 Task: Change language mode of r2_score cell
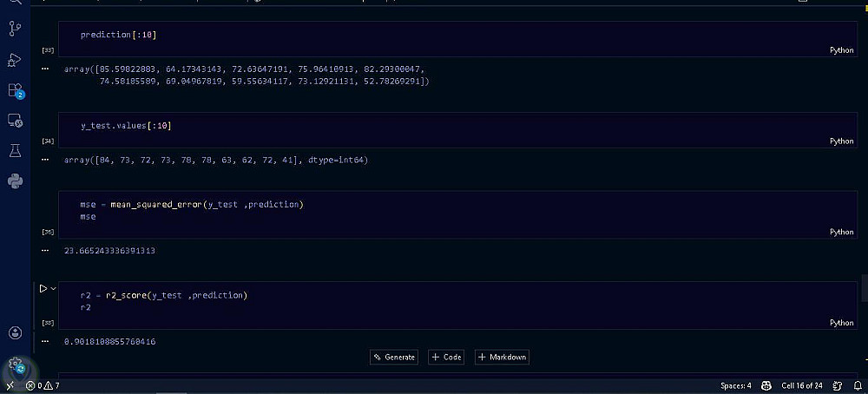pyautogui.click(x=841, y=323)
